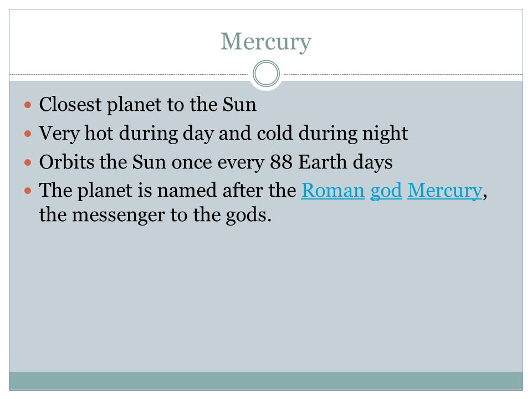Viewport: 532px width, 399px height.
Task: Click the blue "Mercury" hyperlink in the last bullet
Action: [444, 192]
